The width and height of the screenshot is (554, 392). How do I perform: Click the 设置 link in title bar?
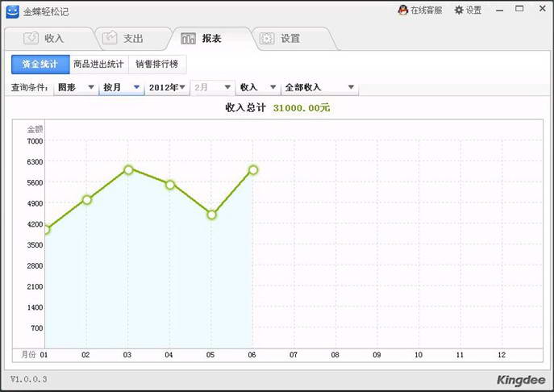pos(473,10)
